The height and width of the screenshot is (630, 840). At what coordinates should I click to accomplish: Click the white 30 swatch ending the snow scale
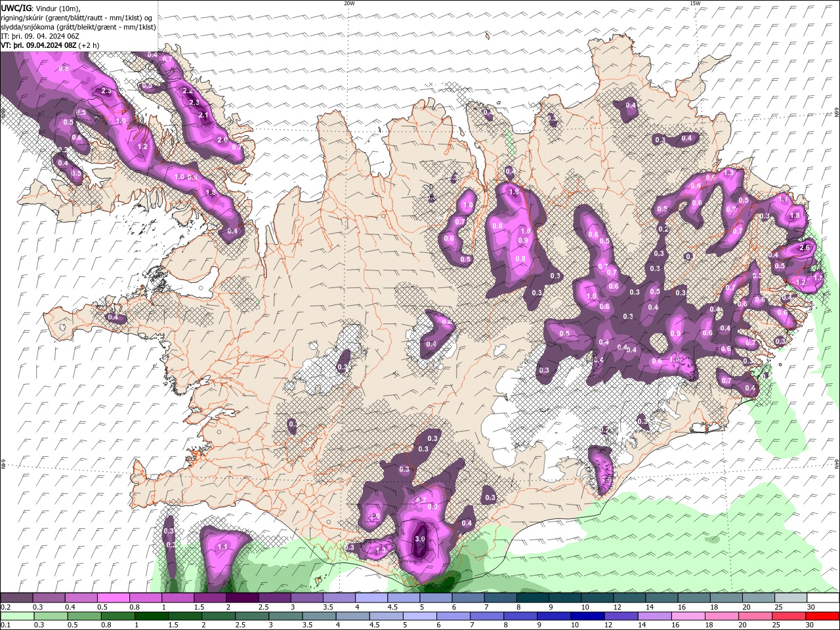tap(823, 598)
